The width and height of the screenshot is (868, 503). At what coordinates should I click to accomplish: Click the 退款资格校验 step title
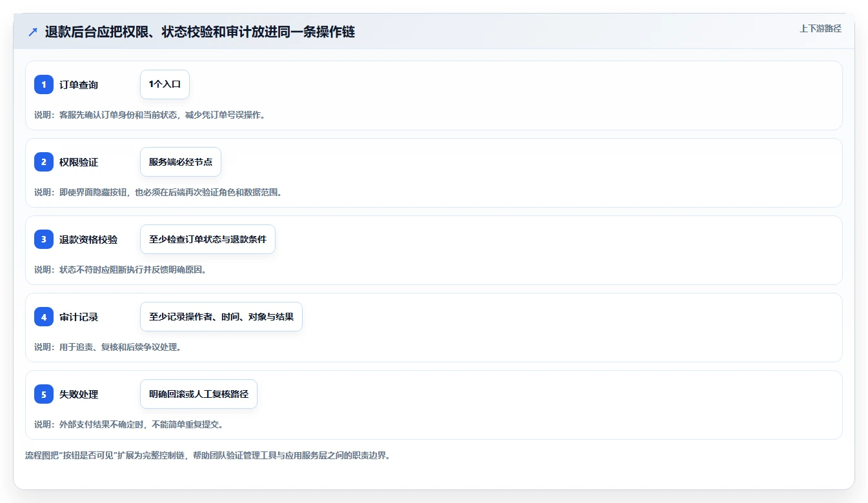pos(88,239)
